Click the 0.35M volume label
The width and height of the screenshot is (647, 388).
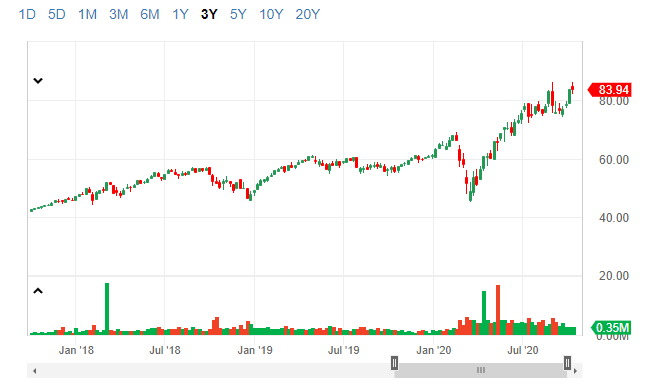(x=612, y=328)
